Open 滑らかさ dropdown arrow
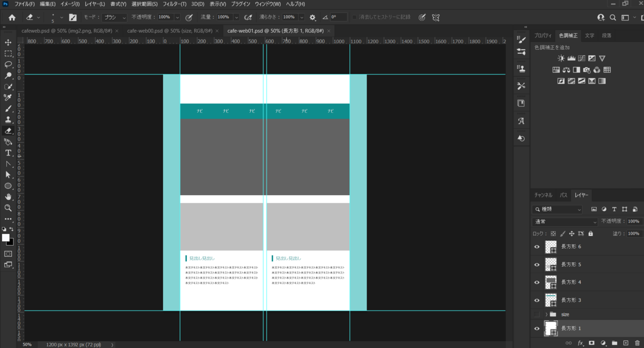This screenshot has height=348, width=644. tap(302, 17)
